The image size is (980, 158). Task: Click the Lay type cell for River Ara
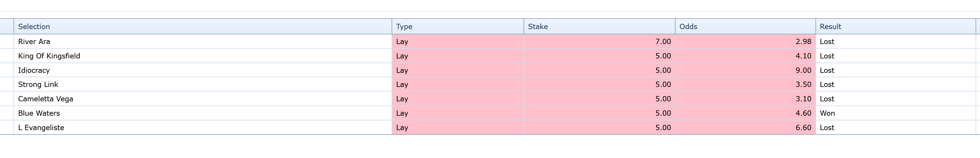click(x=402, y=41)
